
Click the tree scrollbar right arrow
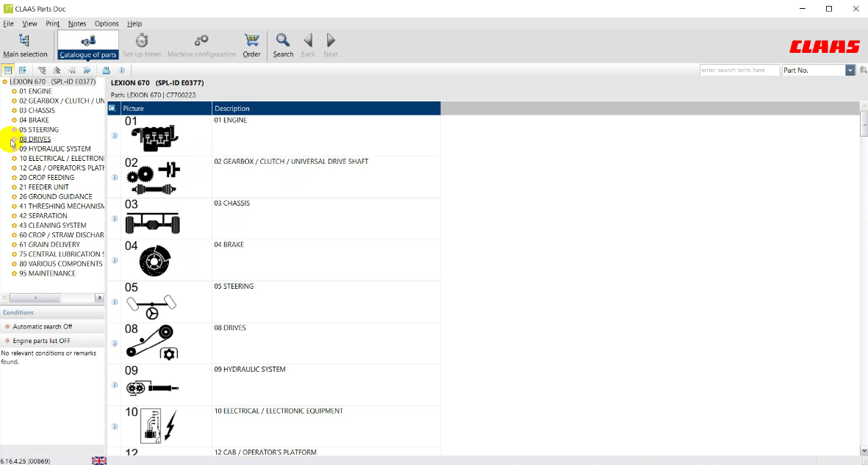pos(100,298)
